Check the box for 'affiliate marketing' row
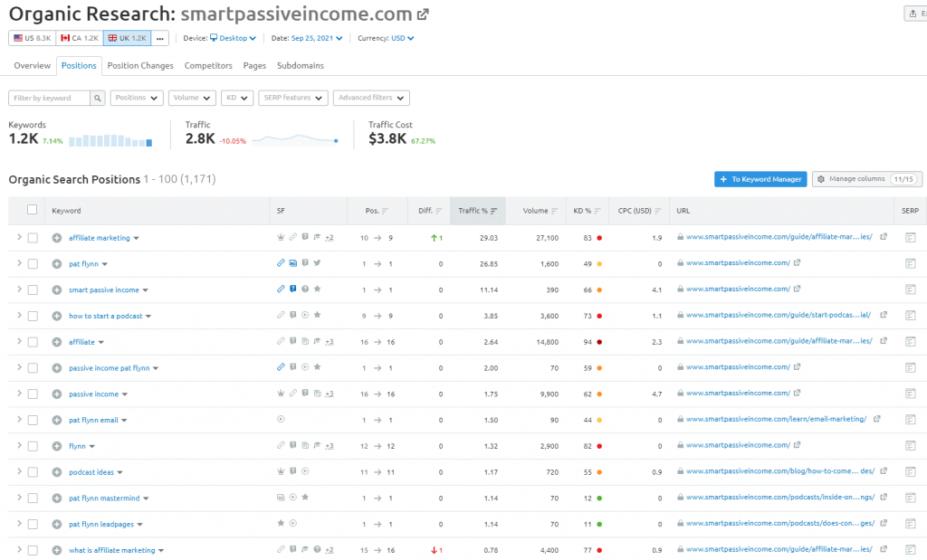927x560 pixels. click(x=33, y=238)
